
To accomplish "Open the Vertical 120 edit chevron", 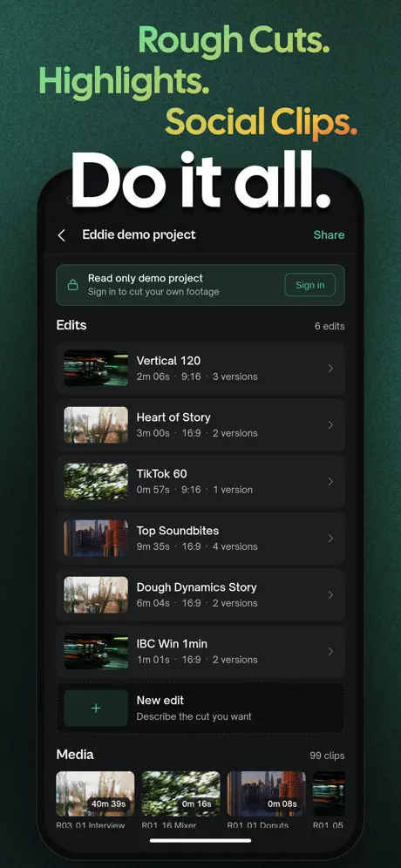I will click(330, 368).
